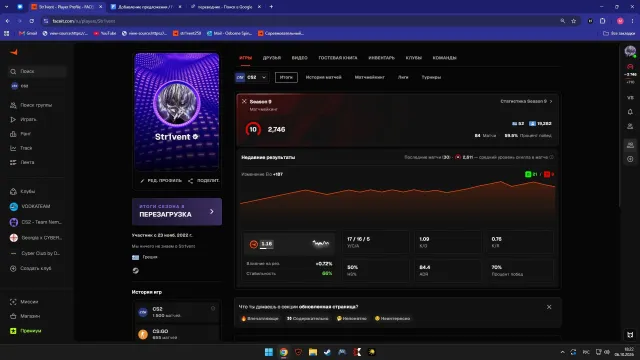Choose the Неинтересно feedback option

pyautogui.click(x=392, y=318)
